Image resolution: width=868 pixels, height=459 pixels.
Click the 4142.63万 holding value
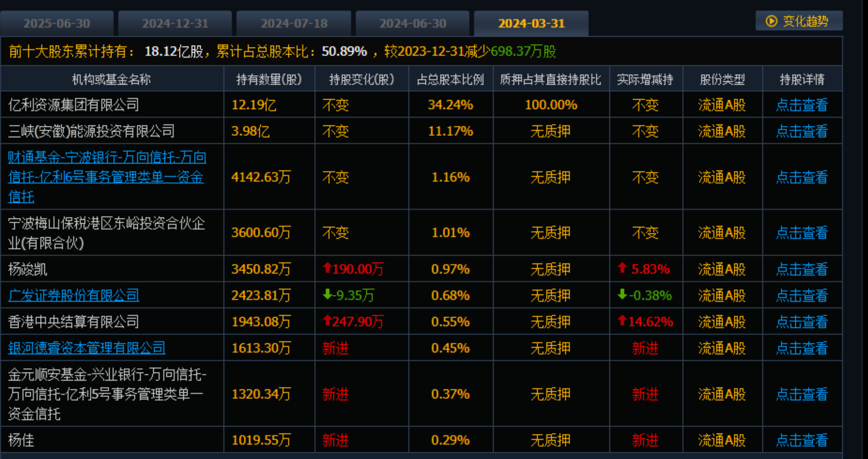(x=261, y=177)
